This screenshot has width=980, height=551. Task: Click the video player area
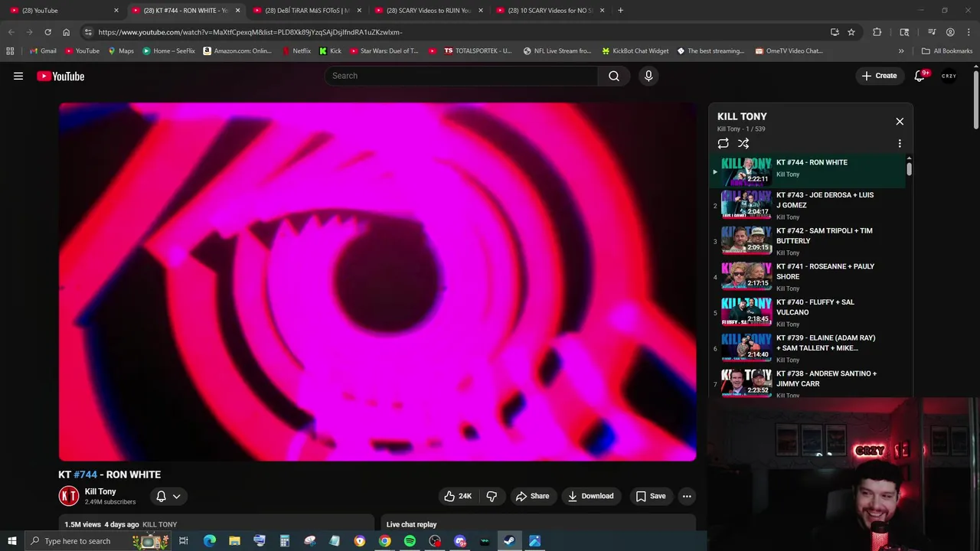(x=377, y=282)
